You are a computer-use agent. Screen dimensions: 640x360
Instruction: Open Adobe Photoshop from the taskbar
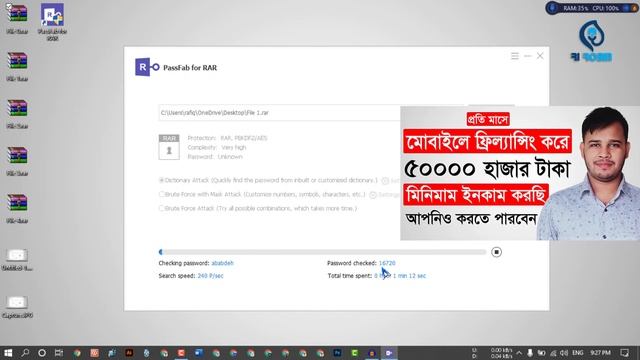click(337, 353)
